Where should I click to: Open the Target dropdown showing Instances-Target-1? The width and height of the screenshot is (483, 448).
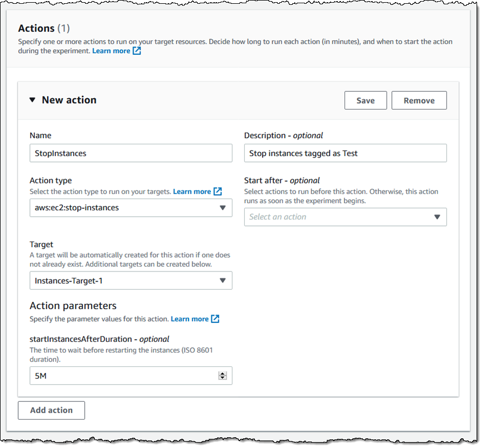tap(131, 281)
